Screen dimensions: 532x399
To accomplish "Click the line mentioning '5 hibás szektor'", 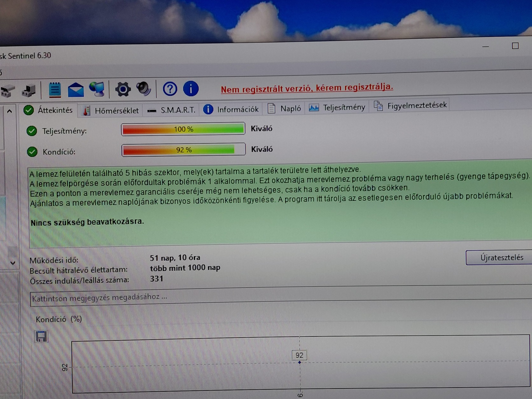I will [x=195, y=171].
